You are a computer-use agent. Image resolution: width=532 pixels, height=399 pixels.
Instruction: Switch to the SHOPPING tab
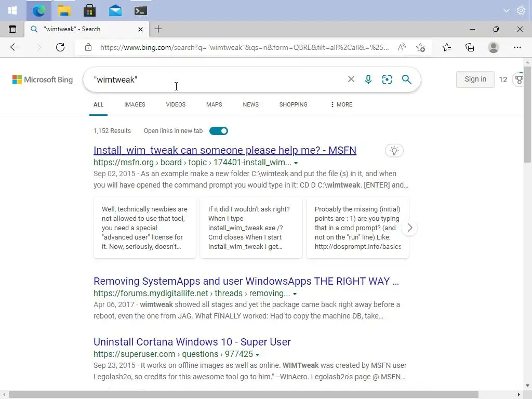293,104
